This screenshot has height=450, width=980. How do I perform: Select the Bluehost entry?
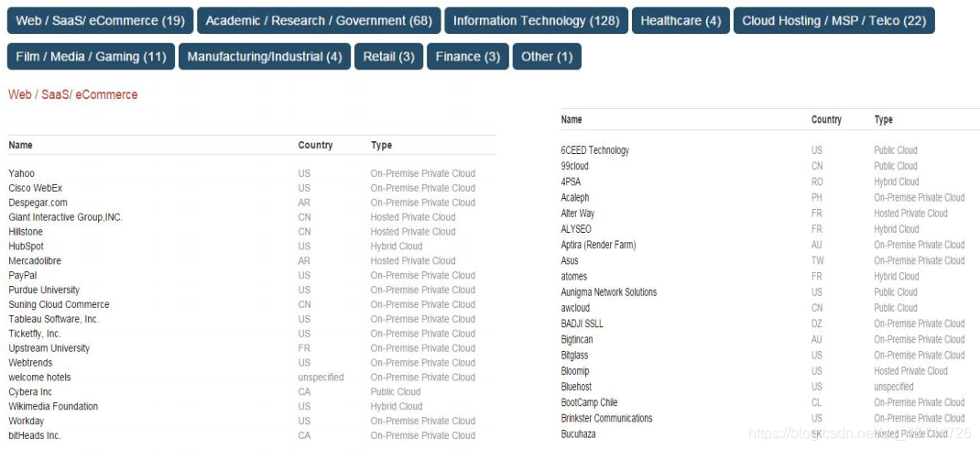tap(576, 387)
